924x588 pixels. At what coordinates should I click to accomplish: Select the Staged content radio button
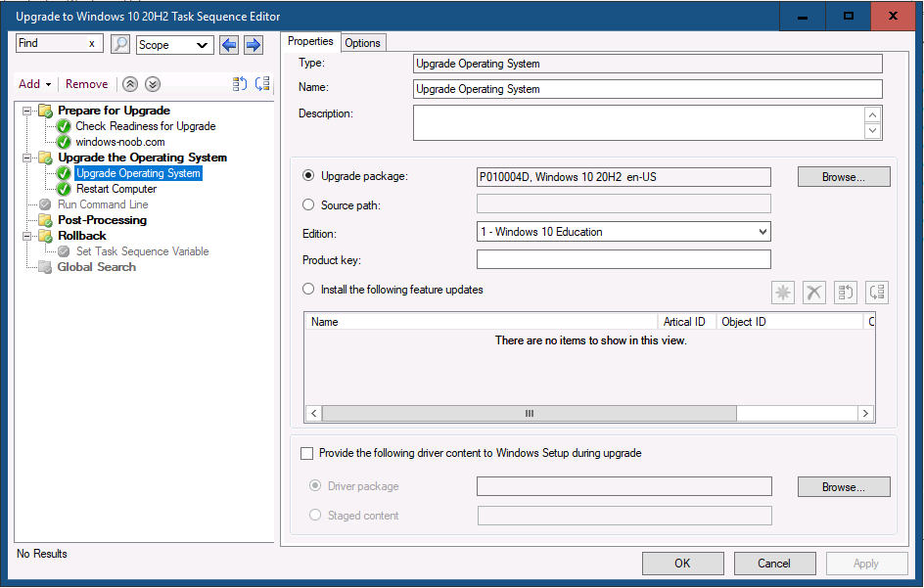point(315,515)
